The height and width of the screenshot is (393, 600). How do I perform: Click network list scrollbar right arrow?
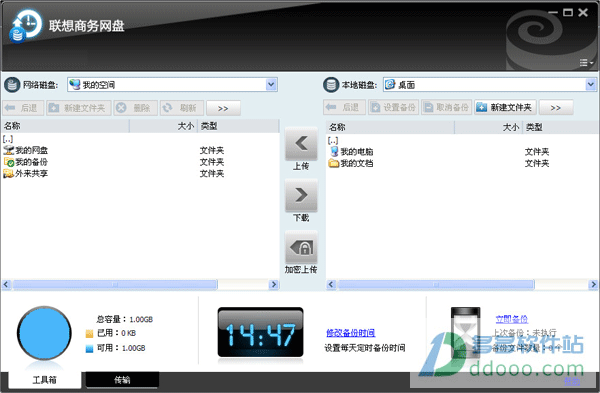click(274, 284)
